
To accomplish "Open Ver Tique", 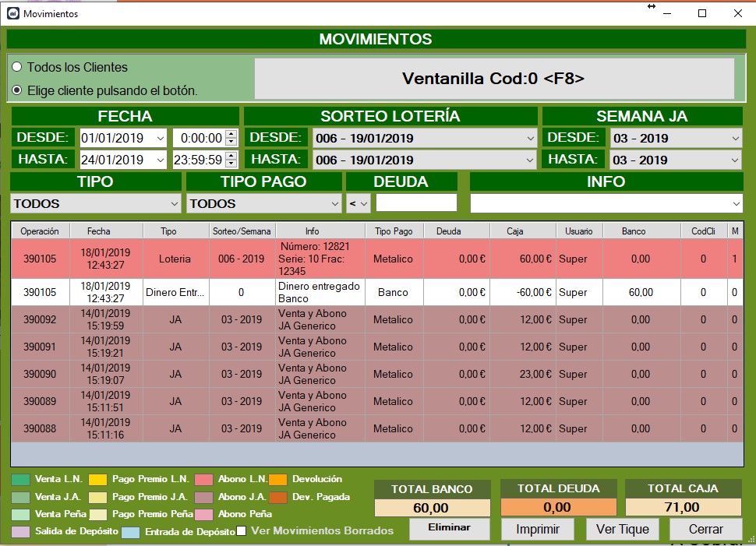I will (x=623, y=529).
